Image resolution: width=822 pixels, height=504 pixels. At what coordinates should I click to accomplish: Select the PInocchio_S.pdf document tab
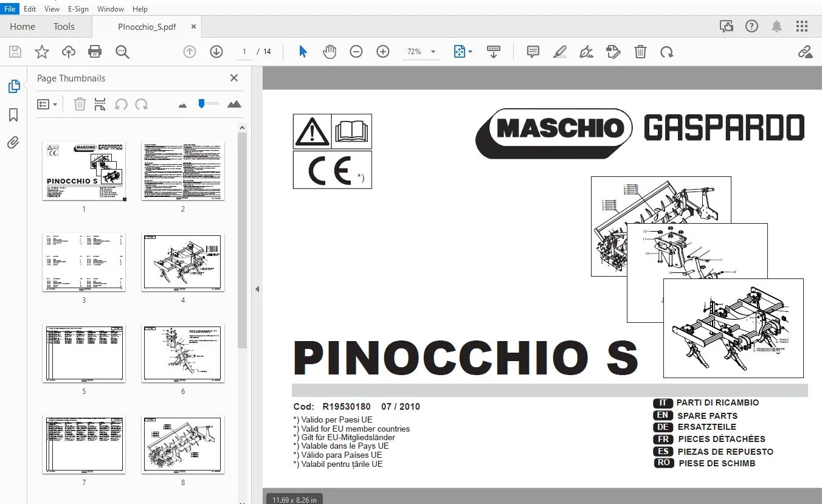point(147,27)
